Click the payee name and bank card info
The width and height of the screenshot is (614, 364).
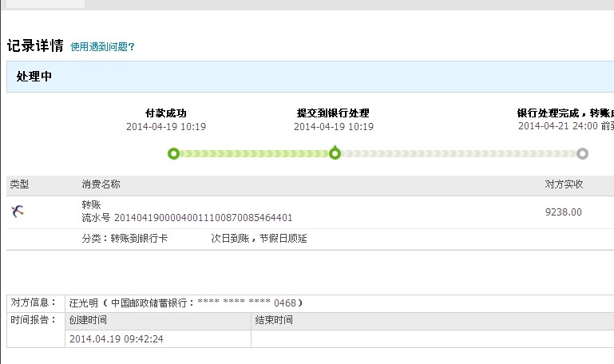186,303
